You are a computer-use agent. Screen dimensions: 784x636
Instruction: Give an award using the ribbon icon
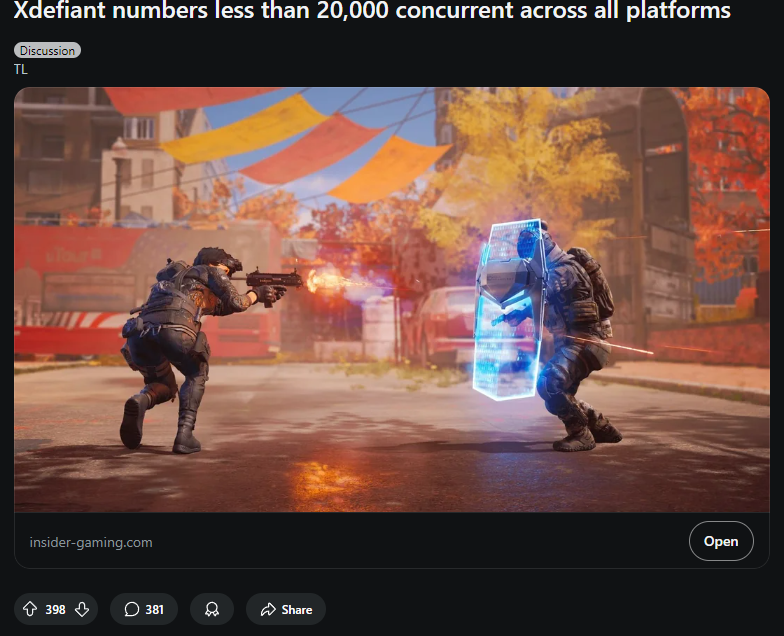(212, 609)
